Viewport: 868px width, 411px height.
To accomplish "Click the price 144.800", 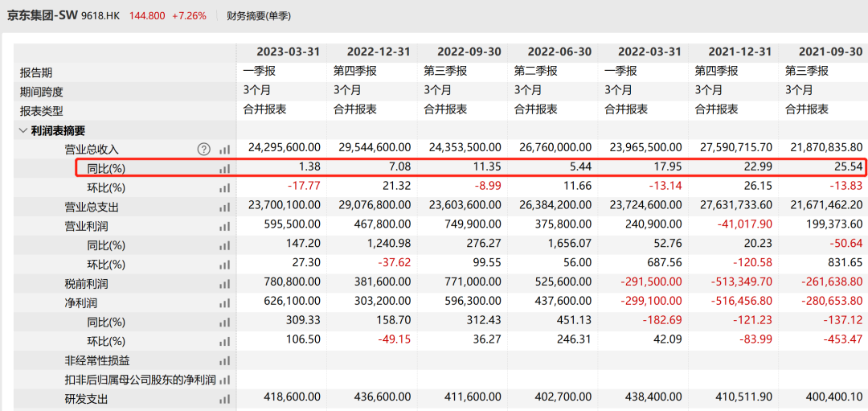I will pos(147,16).
